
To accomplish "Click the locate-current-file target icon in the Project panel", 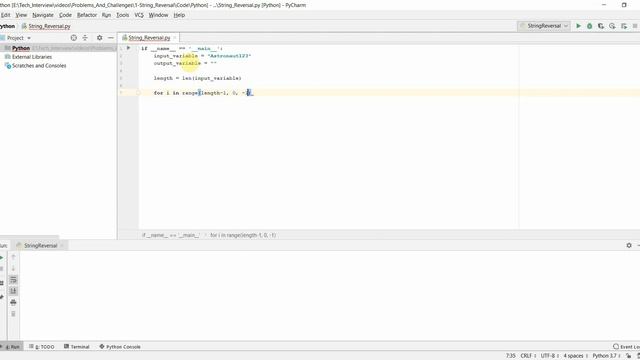I will [x=73, y=38].
